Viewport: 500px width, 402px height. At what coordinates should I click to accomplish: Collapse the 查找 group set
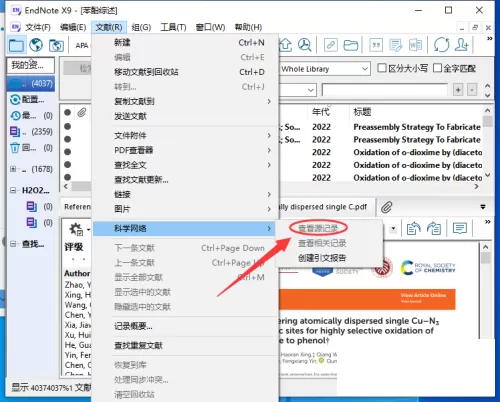tap(13, 244)
